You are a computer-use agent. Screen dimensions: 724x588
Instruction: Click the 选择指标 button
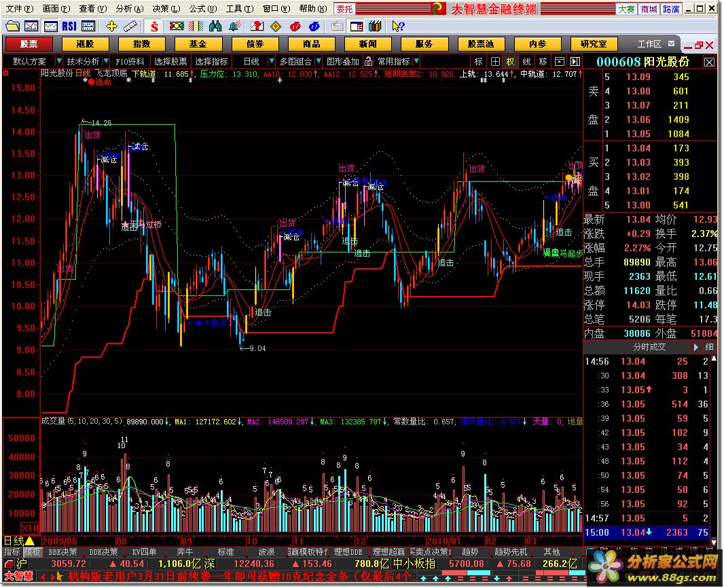211,61
